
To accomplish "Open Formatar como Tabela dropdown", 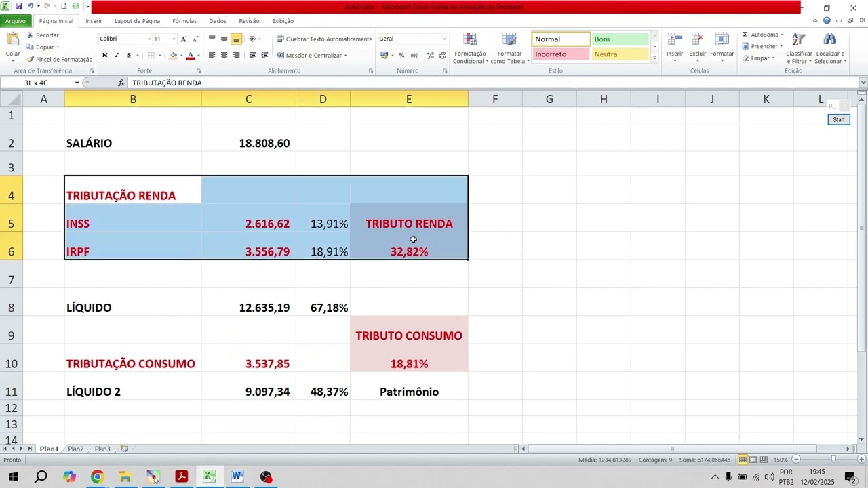I will (510, 49).
